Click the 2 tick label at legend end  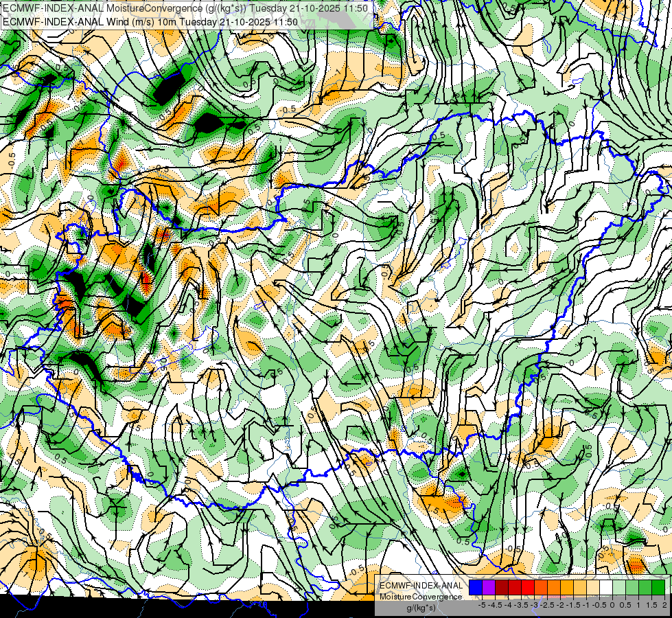click(664, 605)
